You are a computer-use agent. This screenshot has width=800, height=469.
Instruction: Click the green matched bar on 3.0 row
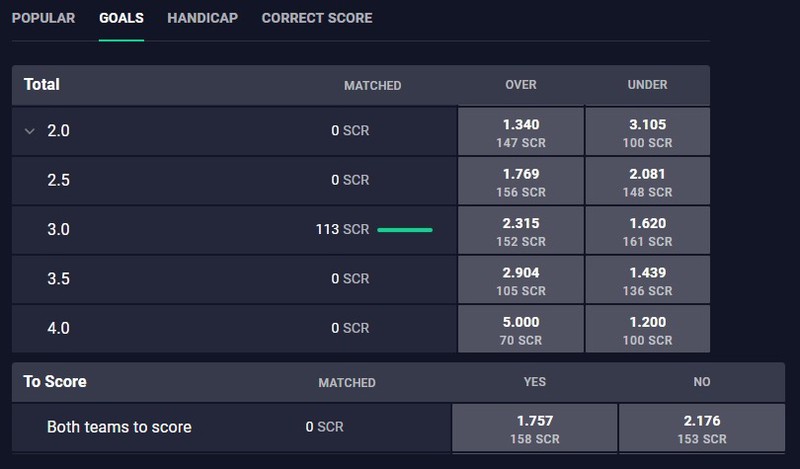pos(405,230)
